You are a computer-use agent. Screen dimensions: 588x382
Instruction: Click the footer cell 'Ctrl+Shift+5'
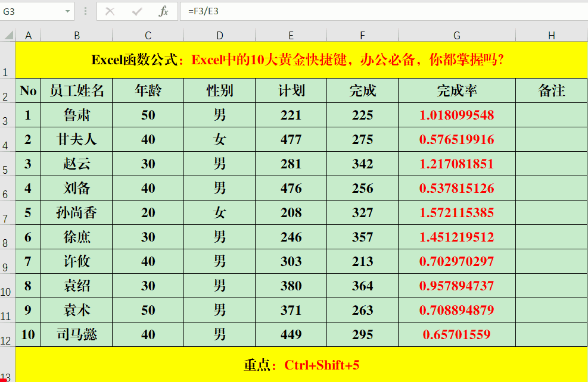click(x=301, y=365)
